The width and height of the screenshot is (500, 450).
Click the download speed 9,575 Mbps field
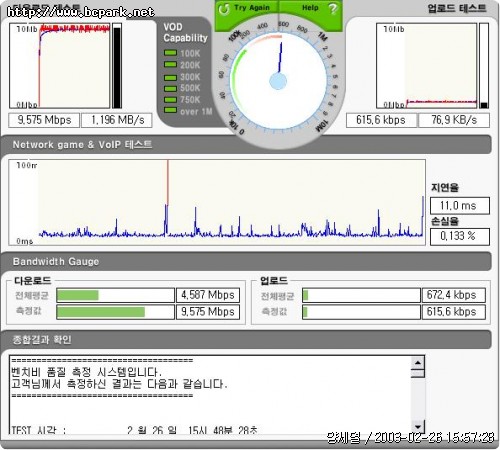44,120
